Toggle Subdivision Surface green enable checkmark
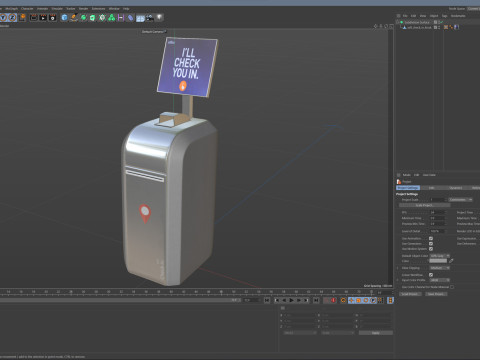The height and width of the screenshot is (360, 480). pyautogui.click(x=441, y=22)
